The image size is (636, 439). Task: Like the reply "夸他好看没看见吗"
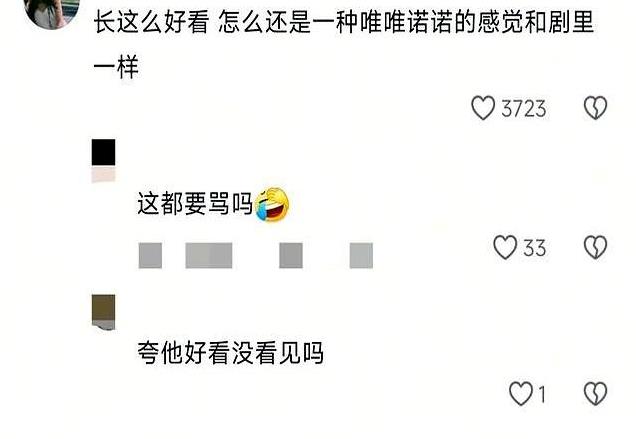[x=521, y=394]
